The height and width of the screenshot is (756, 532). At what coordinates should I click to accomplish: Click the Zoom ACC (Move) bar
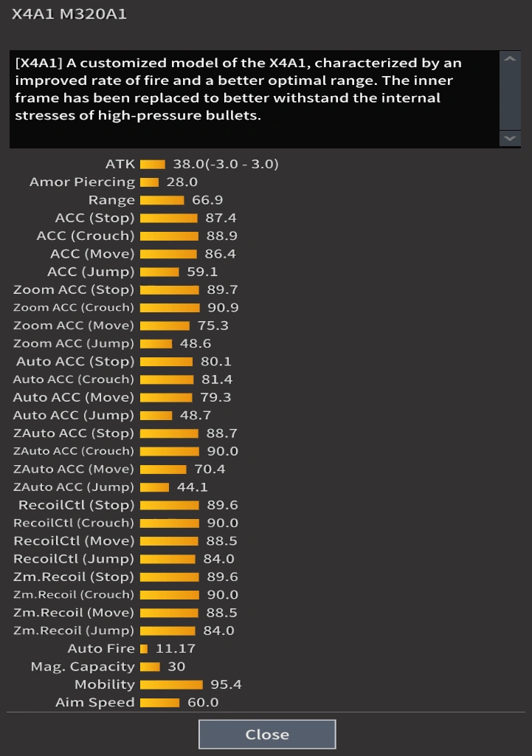point(165,326)
